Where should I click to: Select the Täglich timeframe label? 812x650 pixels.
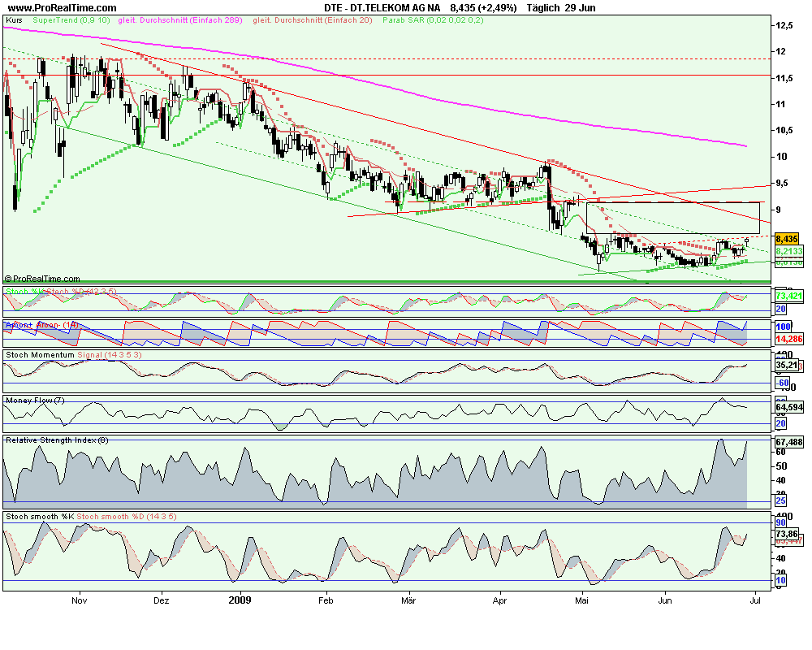543,8
